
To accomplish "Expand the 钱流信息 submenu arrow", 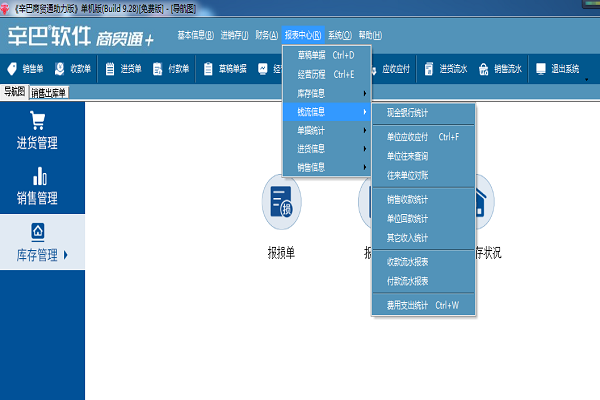I will 365,112.
